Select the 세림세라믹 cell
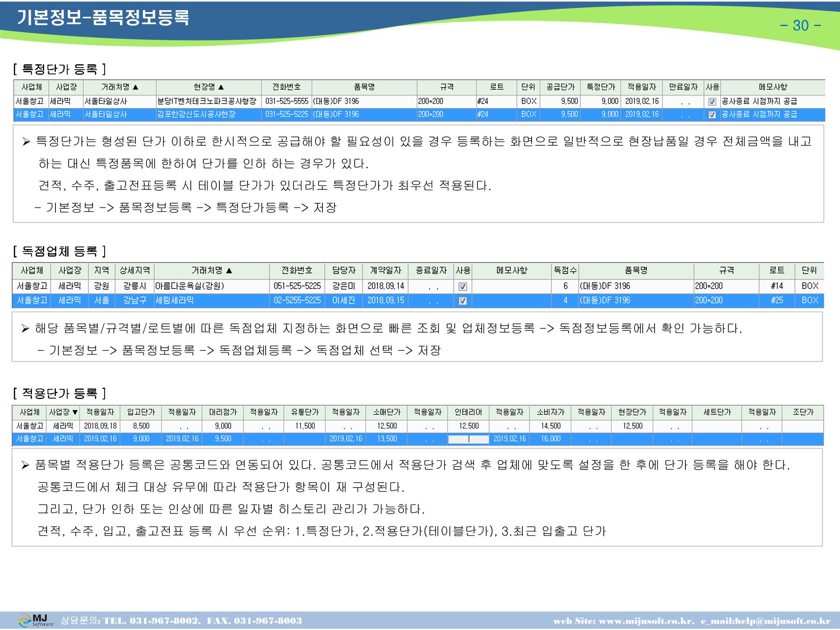 212,300
